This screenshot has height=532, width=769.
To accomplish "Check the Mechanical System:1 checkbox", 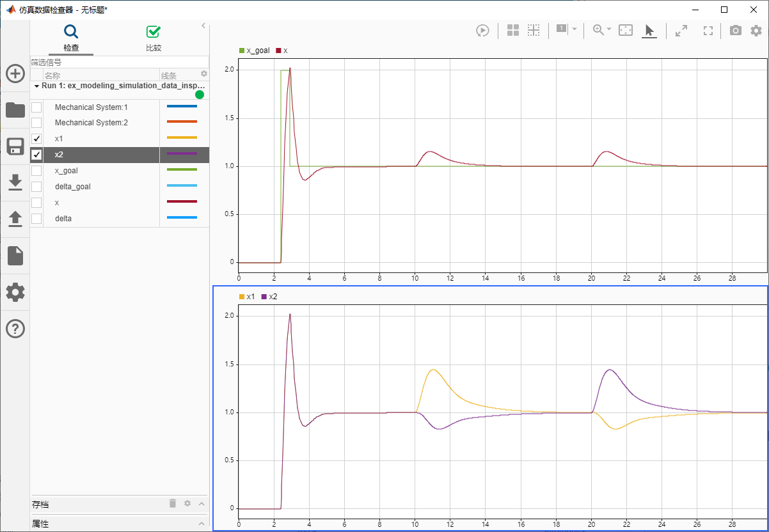I will 36,107.
